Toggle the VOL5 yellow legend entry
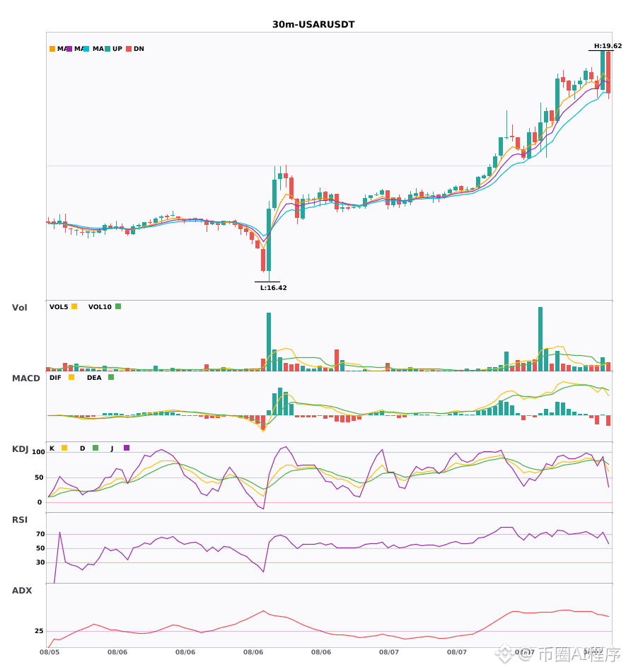The image size is (626, 672). pyautogui.click(x=63, y=306)
